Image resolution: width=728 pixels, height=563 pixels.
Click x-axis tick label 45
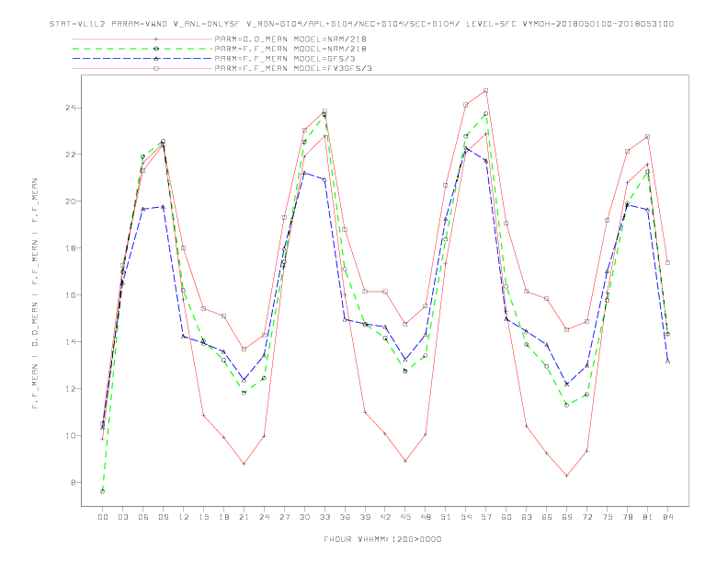(x=405, y=517)
